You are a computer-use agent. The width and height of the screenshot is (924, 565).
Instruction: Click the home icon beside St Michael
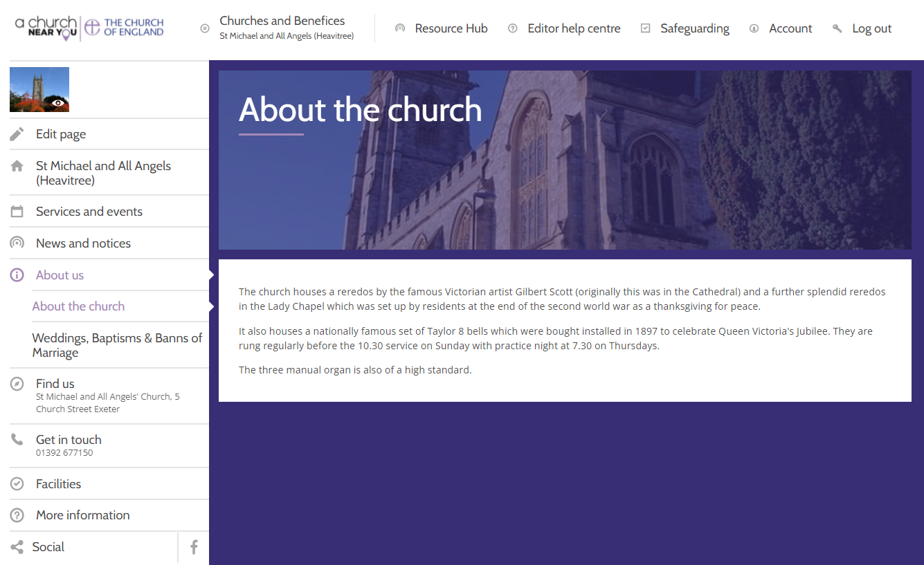(x=17, y=166)
